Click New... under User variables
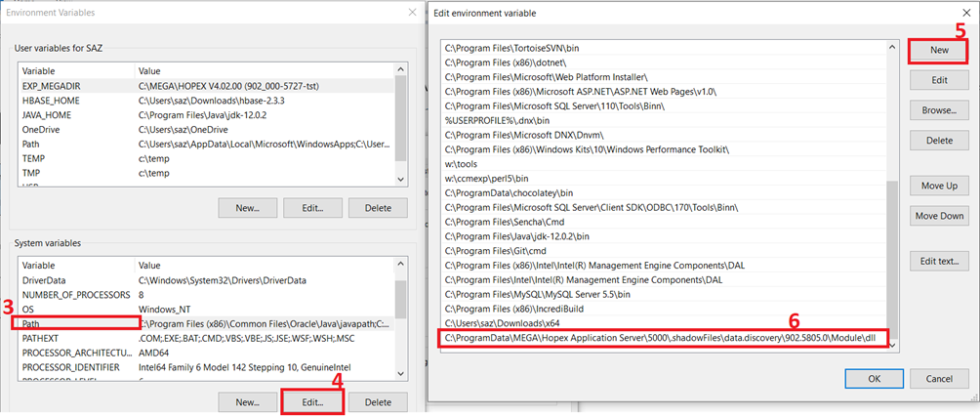This screenshot has width=980, height=417. coord(246,207)
